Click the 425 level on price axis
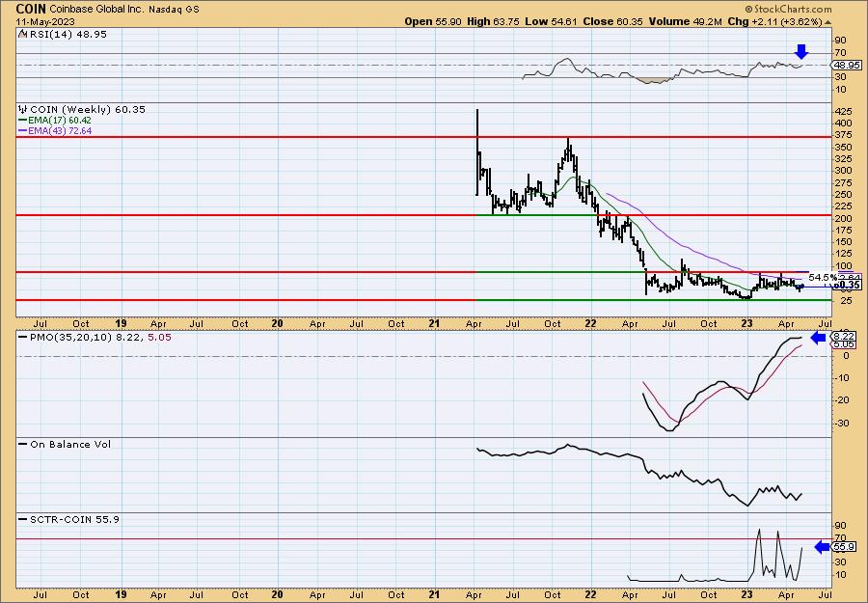 click(x=844, y=112)
